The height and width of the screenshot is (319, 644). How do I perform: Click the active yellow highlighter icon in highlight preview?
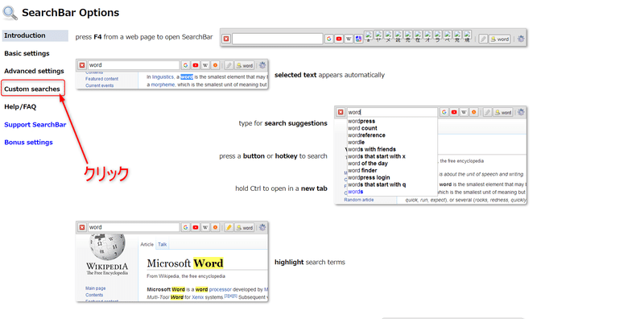point(229,227)
